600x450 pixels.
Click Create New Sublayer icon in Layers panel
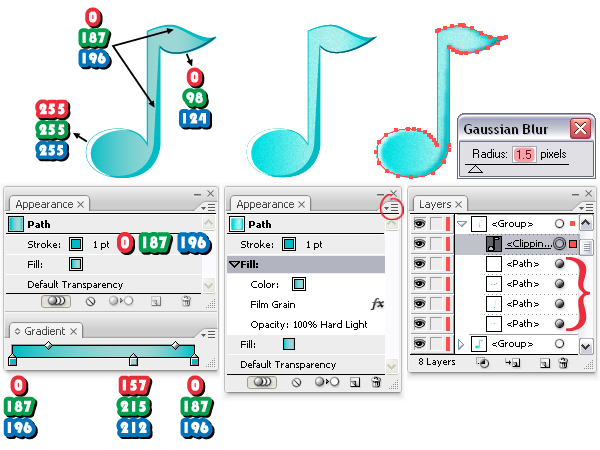pos(512,362)
